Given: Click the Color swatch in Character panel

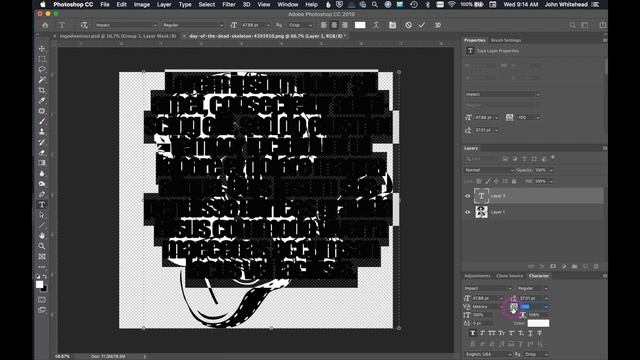Looking at the screenshot, I should pyautogui.click(x=538, y=323).
